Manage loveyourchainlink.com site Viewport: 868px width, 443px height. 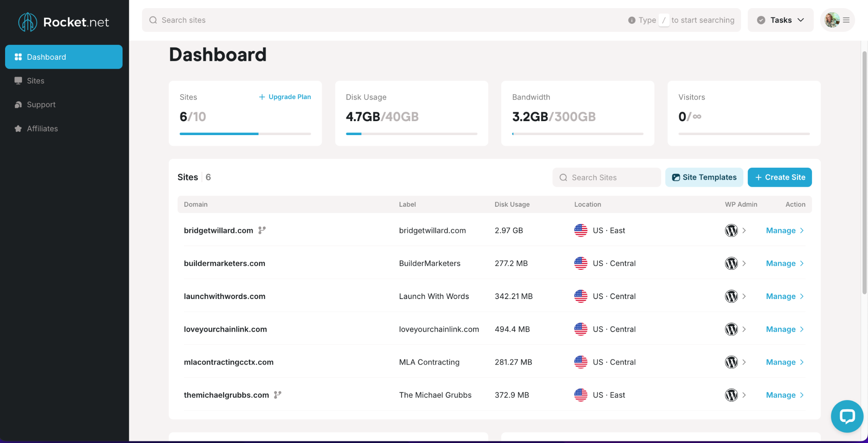(785, 329)
